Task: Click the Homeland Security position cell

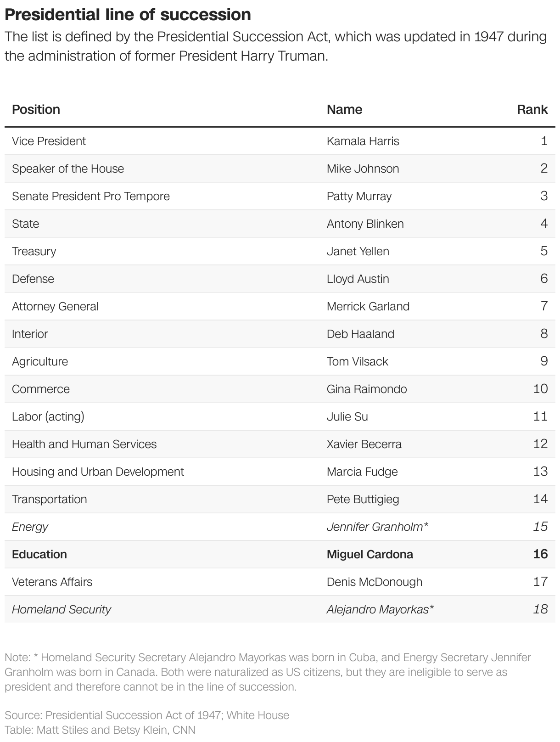Action: [x=62, y=609]
